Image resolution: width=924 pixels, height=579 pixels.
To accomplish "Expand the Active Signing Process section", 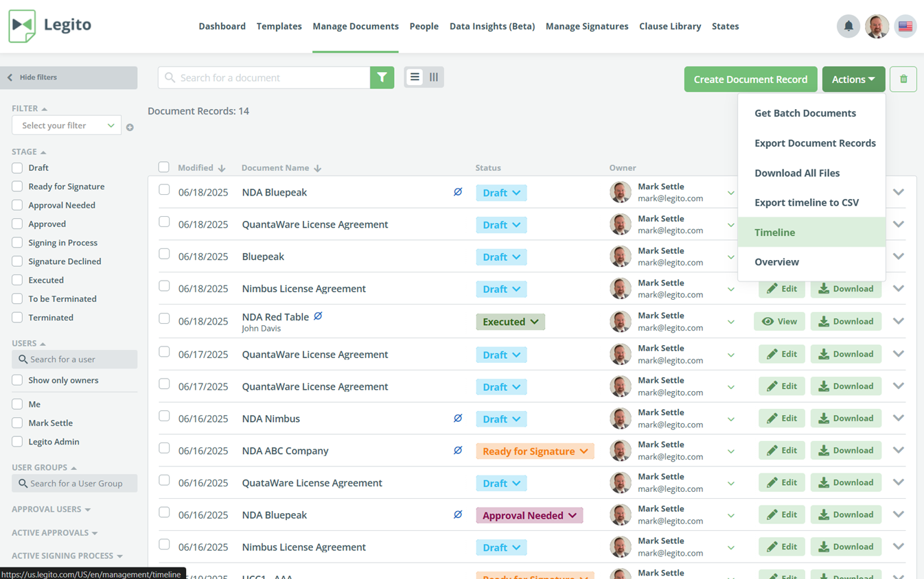I will coord(67,556).
